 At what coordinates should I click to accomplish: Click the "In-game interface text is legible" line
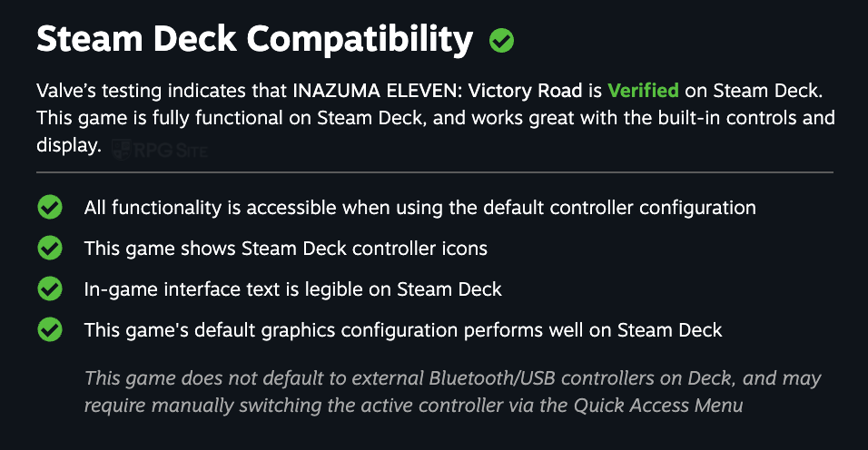tap(292, 289)
